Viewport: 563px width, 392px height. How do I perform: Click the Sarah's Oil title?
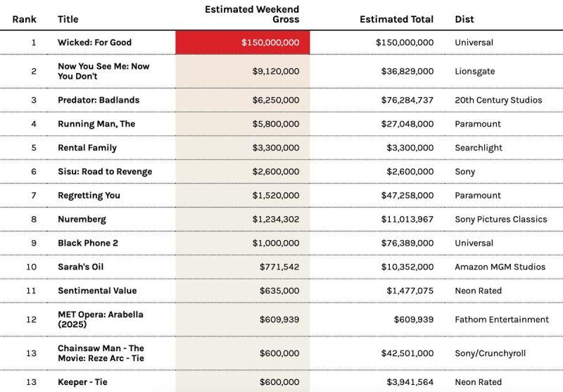point(80,267)
